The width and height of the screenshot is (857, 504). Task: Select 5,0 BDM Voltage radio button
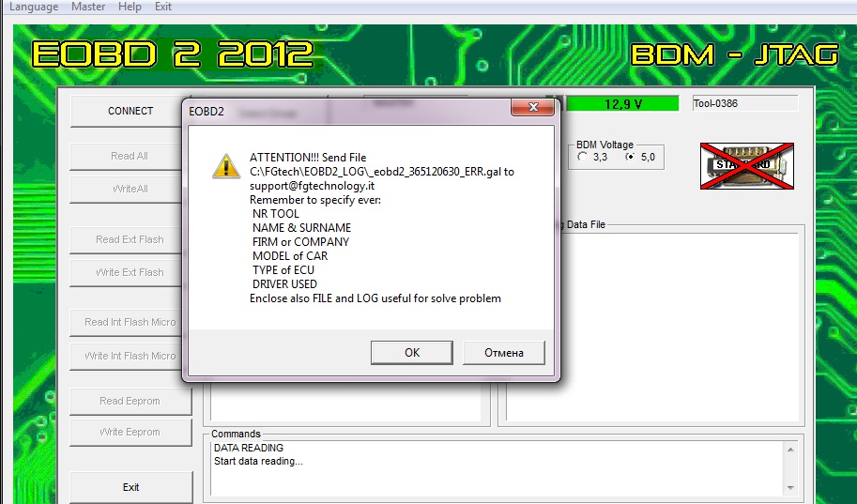pos(630,157)
